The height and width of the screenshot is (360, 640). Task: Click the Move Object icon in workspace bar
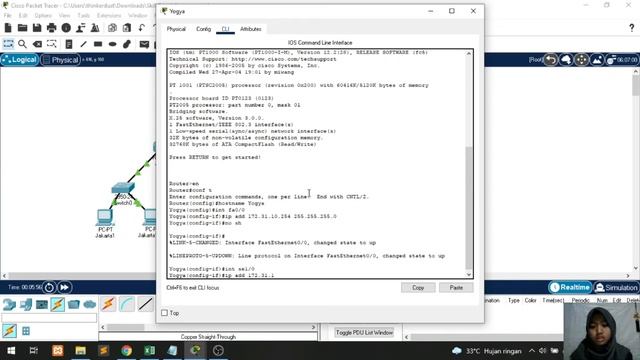click(x=582, y=60)
